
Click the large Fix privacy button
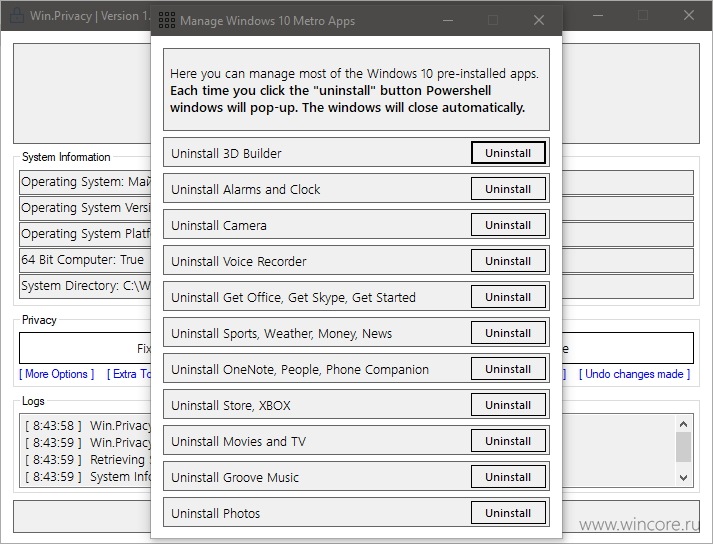tap(85, 348)
